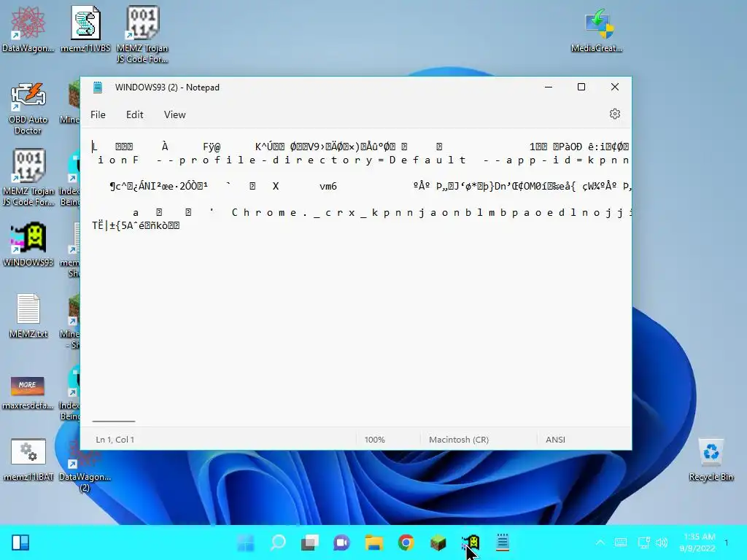Select the MediaCreat... desktop icon
The width and height of the screenshot is (747, 560).
pyautogui.click(x=597, y=31)
